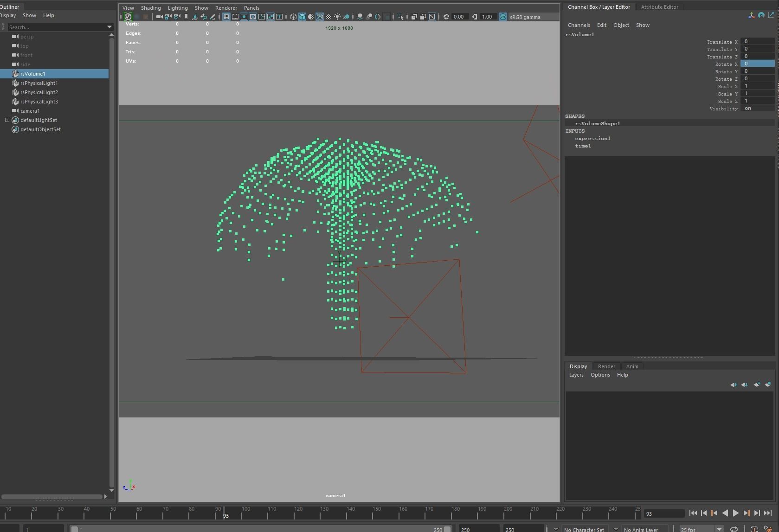
Task: Toggle use all lights bulb icon
Action: pos(337,17)
